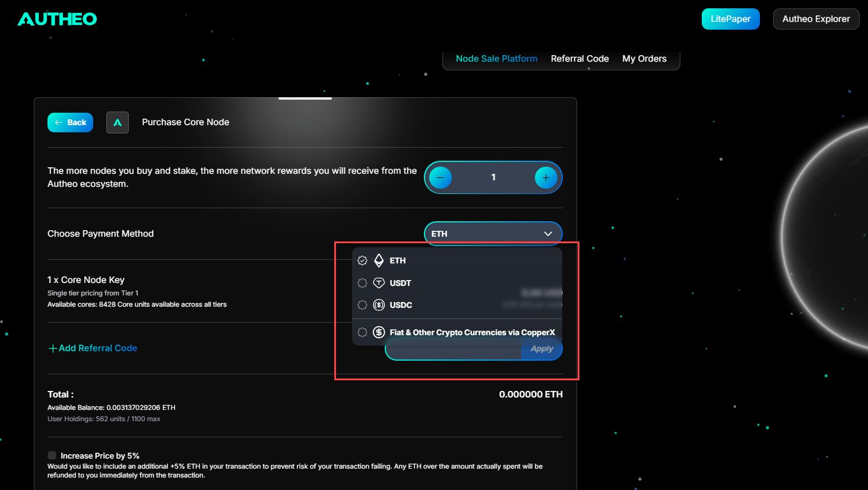868x490 pixels.
Task: Click the Autheo node icon beside title
Action: click(x=118, y=122)
